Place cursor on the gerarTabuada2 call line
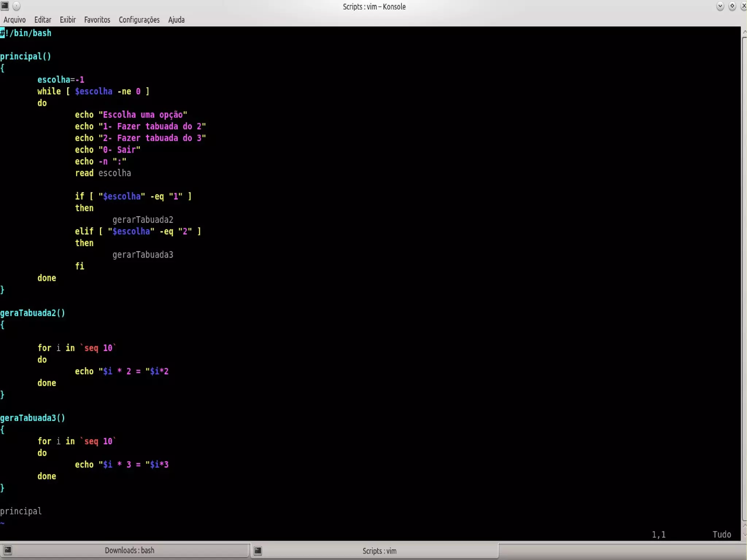The height and width of the screenshot is (560, 747). pos(143,220)
